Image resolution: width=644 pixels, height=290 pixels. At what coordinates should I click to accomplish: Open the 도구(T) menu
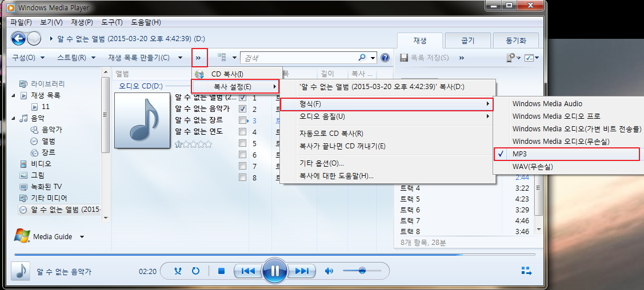(112, 22)
